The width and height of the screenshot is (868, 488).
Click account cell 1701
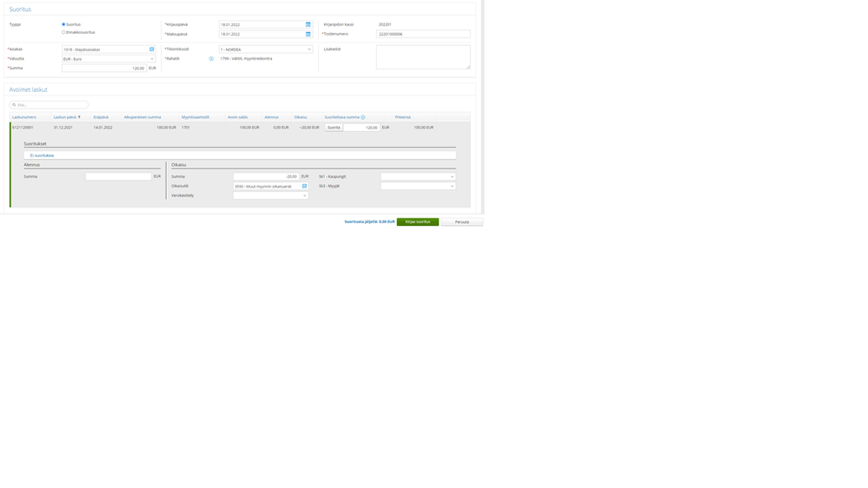(x=186, y=128)
